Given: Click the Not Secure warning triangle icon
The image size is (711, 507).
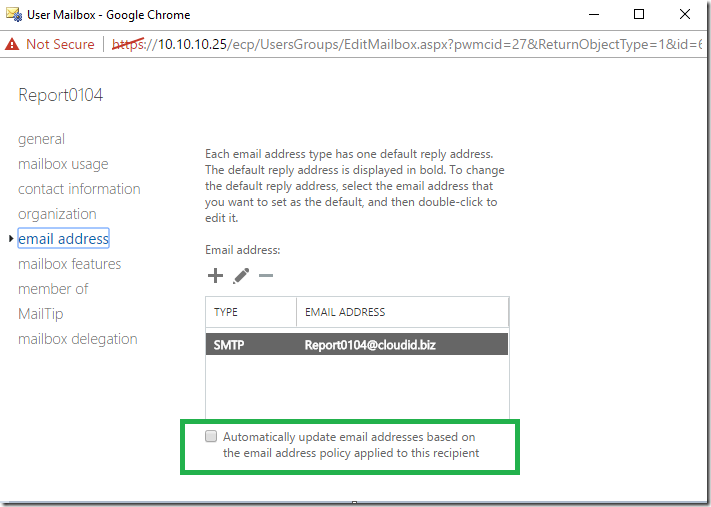Looking at the screenshot, I should (x=12, y=44).
